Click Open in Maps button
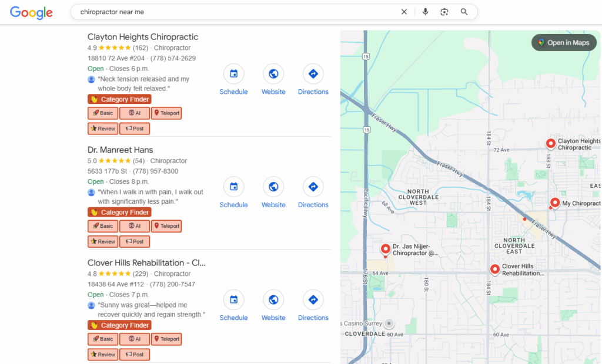 point(564,43)
